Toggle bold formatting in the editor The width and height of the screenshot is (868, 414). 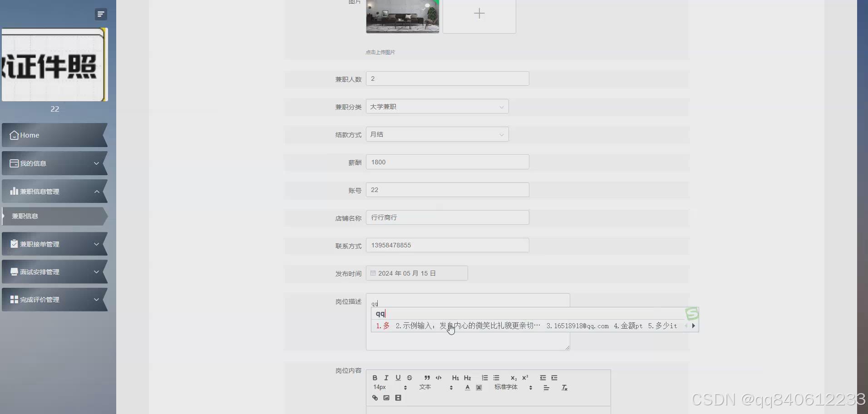point(375,378)
